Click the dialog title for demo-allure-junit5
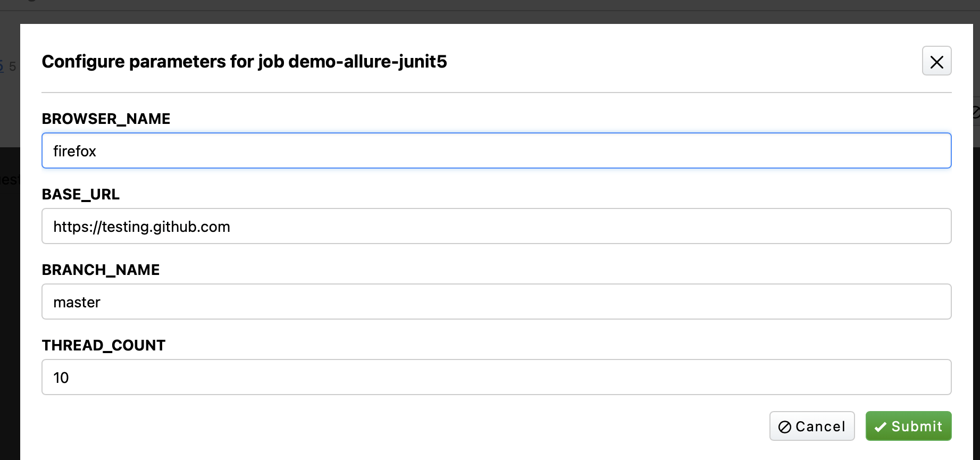980x460 pixels. 244,62
